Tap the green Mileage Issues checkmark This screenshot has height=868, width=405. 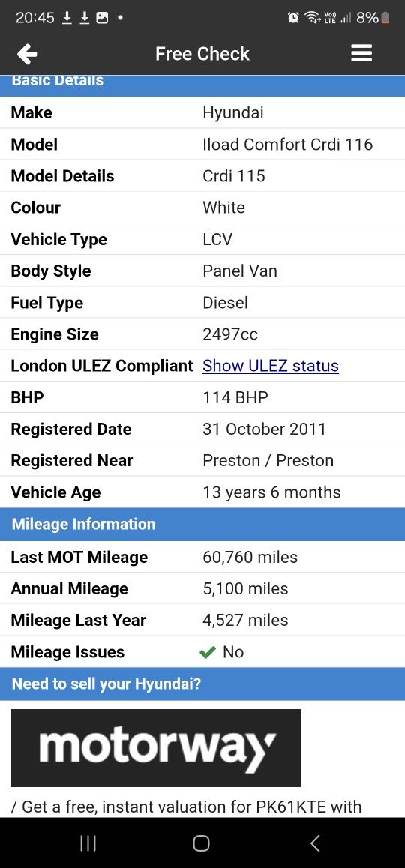208,653
